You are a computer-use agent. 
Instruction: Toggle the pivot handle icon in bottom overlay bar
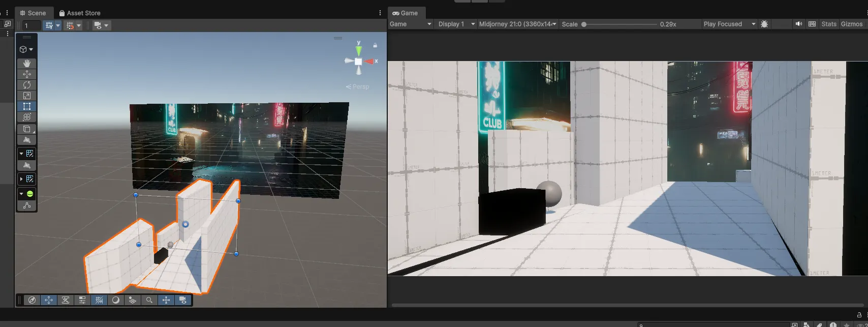click(166, 300)
